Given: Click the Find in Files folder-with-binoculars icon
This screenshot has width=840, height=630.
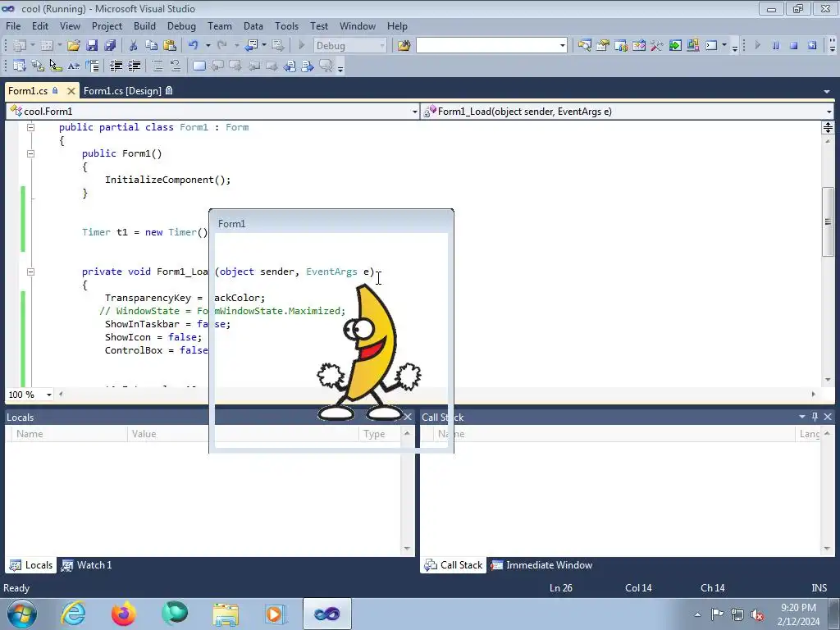Looking at the screenshot, I should (404, 46).
